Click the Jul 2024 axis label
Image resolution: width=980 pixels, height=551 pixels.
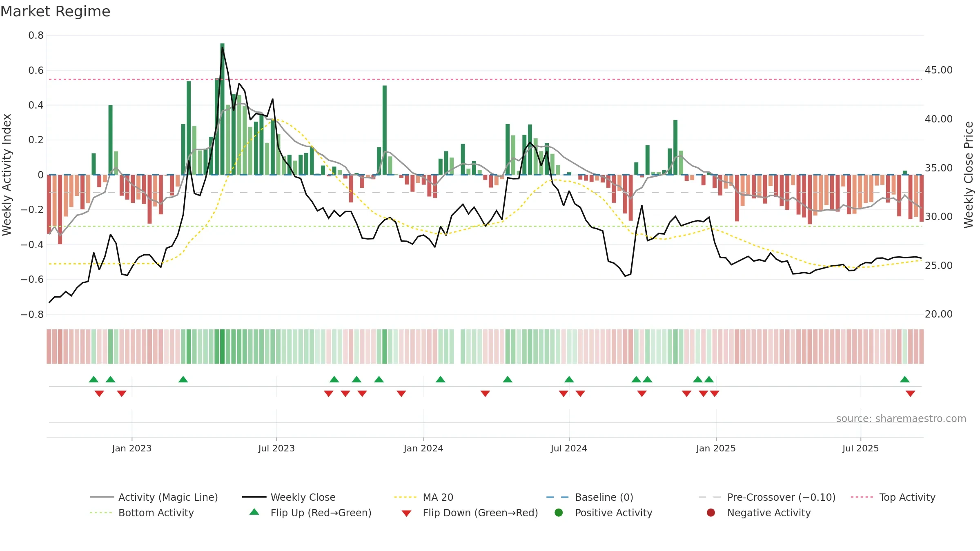pyautogui.click(x=569, y=448)
